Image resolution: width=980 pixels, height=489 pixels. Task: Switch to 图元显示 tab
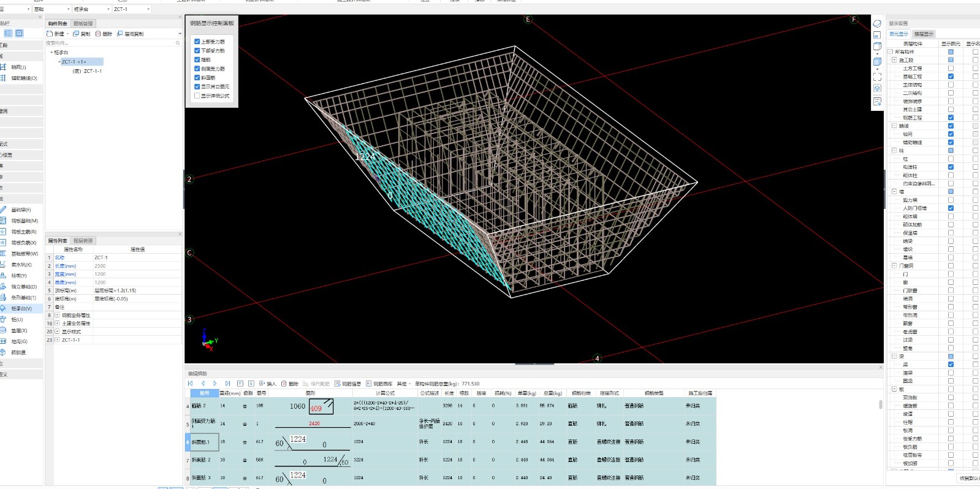click(x=898, y=34)
